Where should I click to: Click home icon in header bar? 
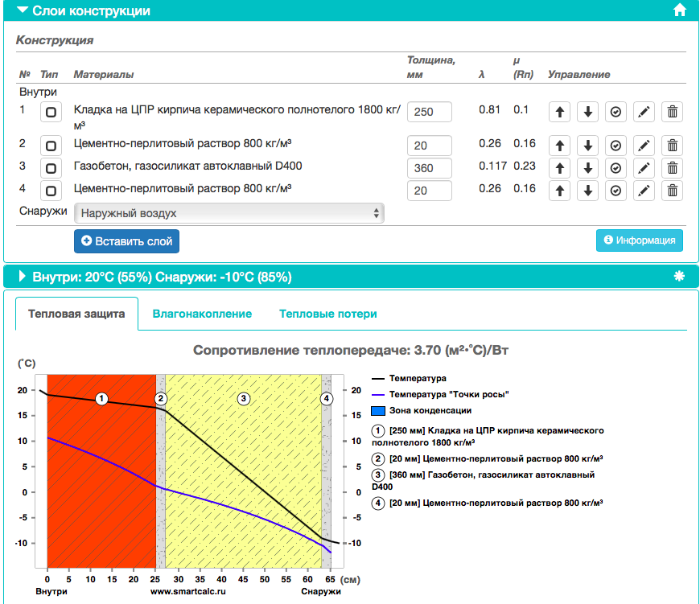(679, 10)
